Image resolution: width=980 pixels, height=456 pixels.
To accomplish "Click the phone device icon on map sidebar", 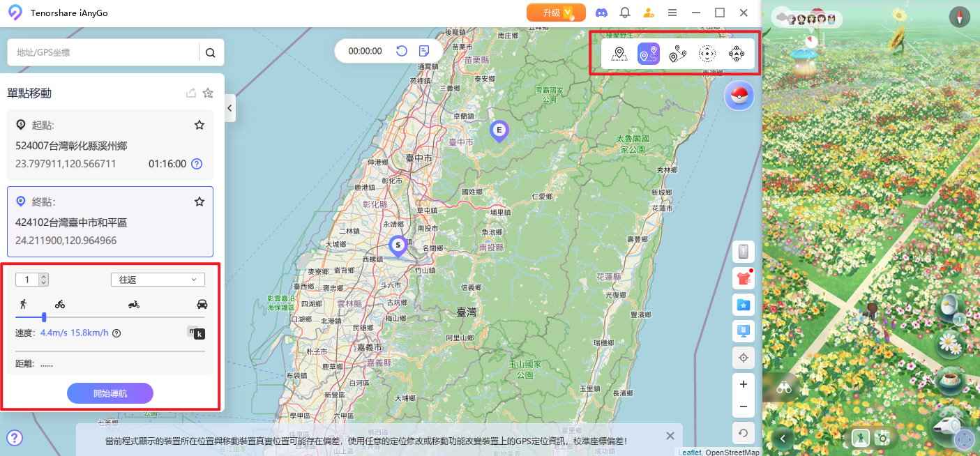I will pyautogui.click(x=744, y=252).
